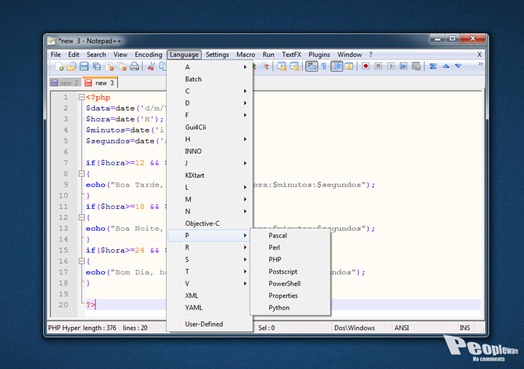524x369 pixels.
Task: Collapse the fold marker at line 16
Action: point(81,261)
